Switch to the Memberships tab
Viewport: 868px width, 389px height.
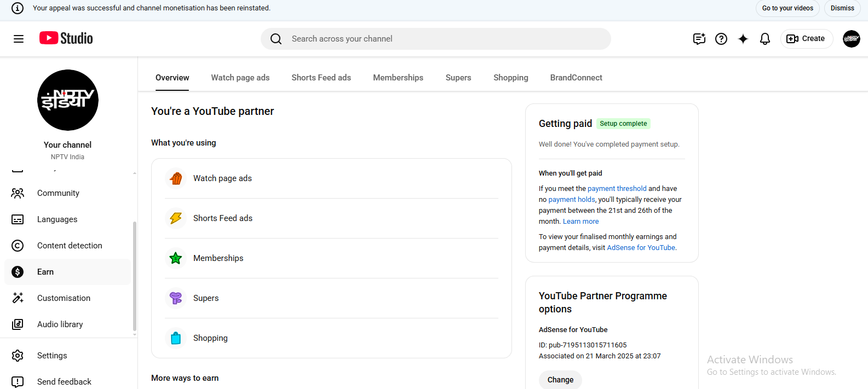(x=398, y=78)
